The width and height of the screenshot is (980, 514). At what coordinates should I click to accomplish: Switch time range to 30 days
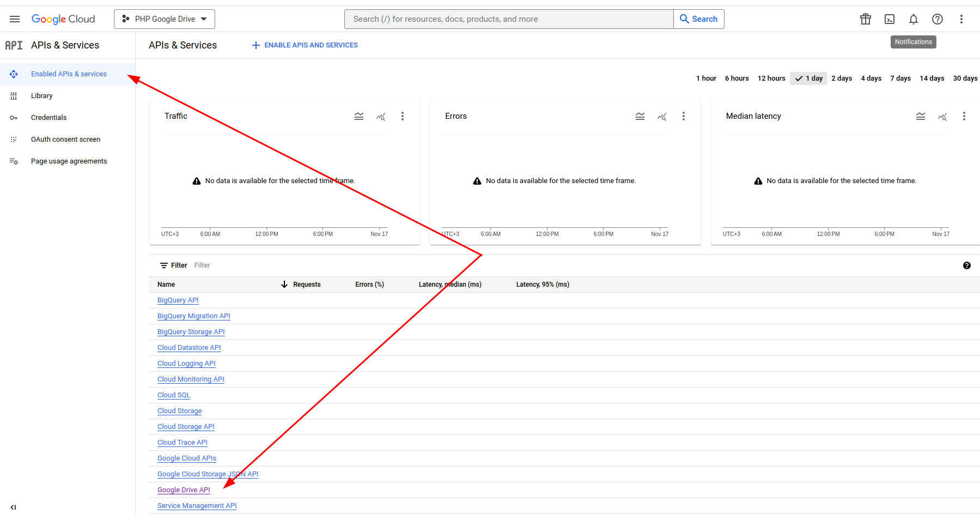click(965, 78)
